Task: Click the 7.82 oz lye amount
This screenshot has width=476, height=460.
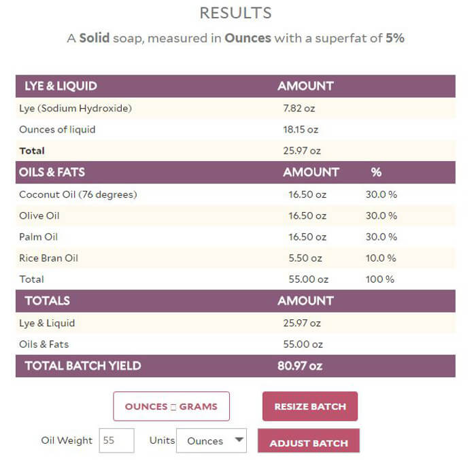Action: (299, 108)
